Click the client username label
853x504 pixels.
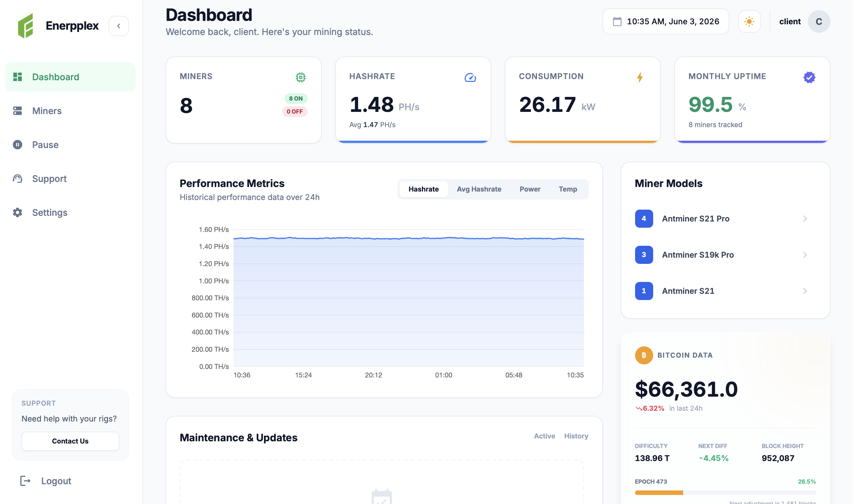pyautogui.click(x=790, y=22)
